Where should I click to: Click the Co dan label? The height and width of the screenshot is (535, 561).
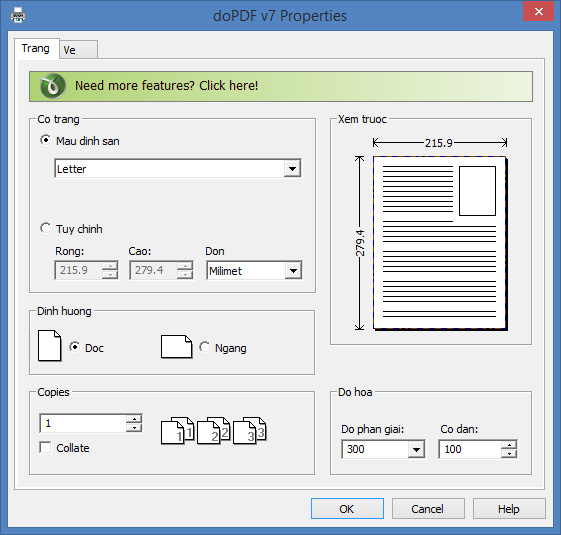point(459,429)
